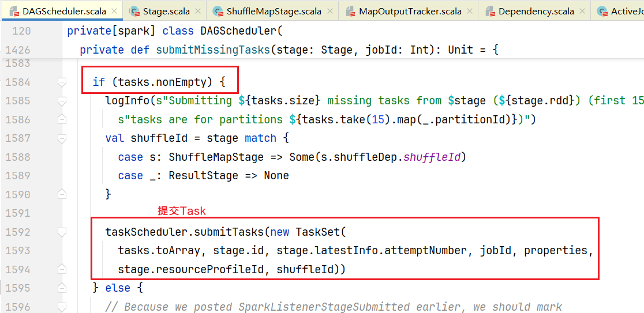Toggle fold marker at line 1595 else
Image resolution: width=644 pixels, height=313 pixels.
click(x=62, y=288)
